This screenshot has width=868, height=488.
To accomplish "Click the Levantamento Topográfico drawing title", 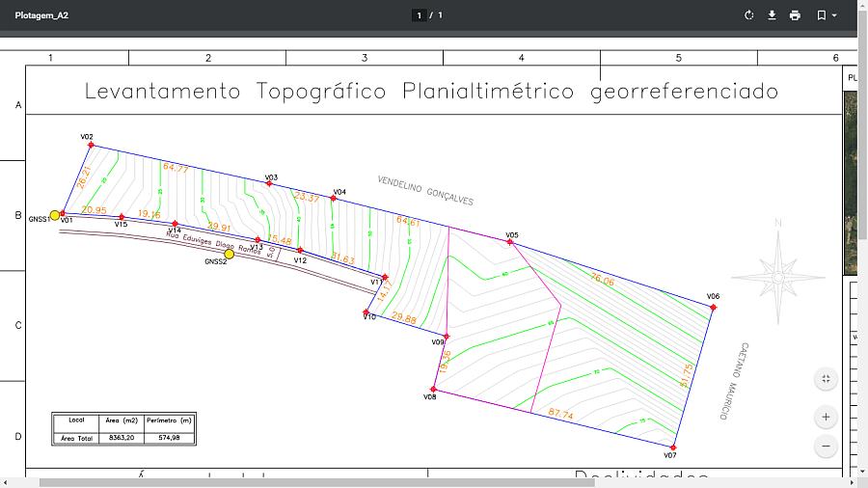I will [x=431, y=92].
